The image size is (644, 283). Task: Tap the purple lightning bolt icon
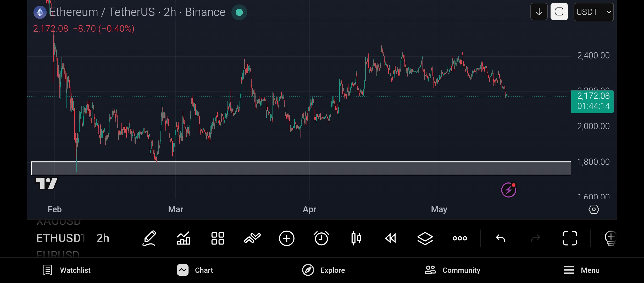tap(509, 190)
